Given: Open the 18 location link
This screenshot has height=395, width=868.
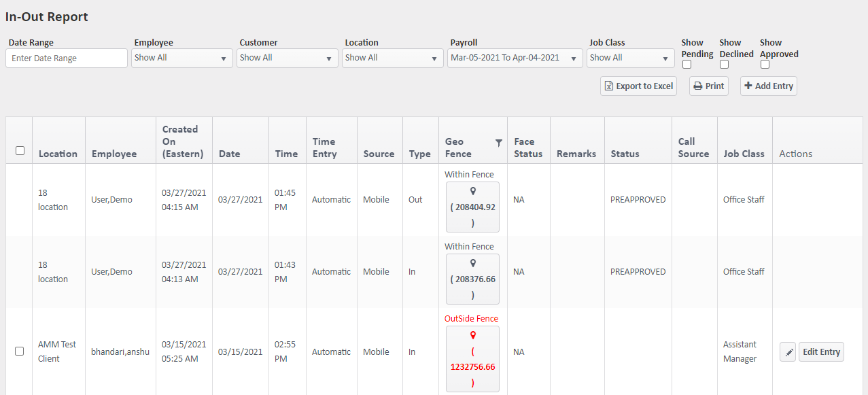Looking at the screenshot, I should (52, 199).
